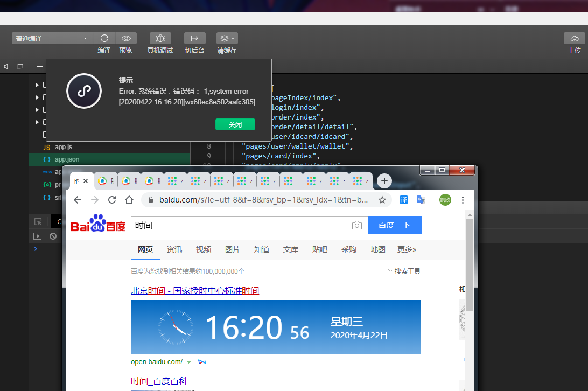Toggle the simulator sound speaker icon
588x391 pixels.
(6, 66)
